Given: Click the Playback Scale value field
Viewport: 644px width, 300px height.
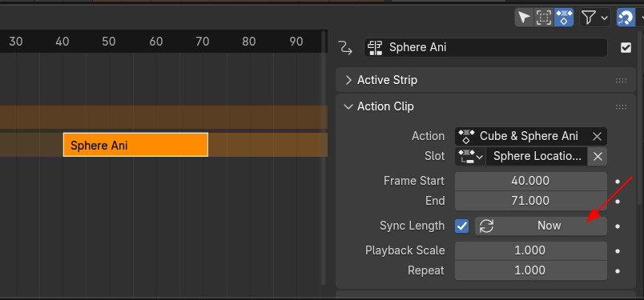Looking at the screenshot, I should 530,250.
